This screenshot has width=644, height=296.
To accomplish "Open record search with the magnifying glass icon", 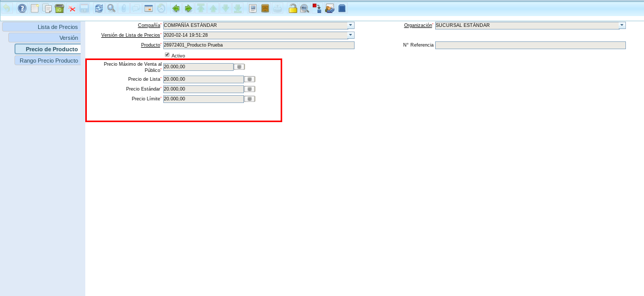I will [111, 8].
